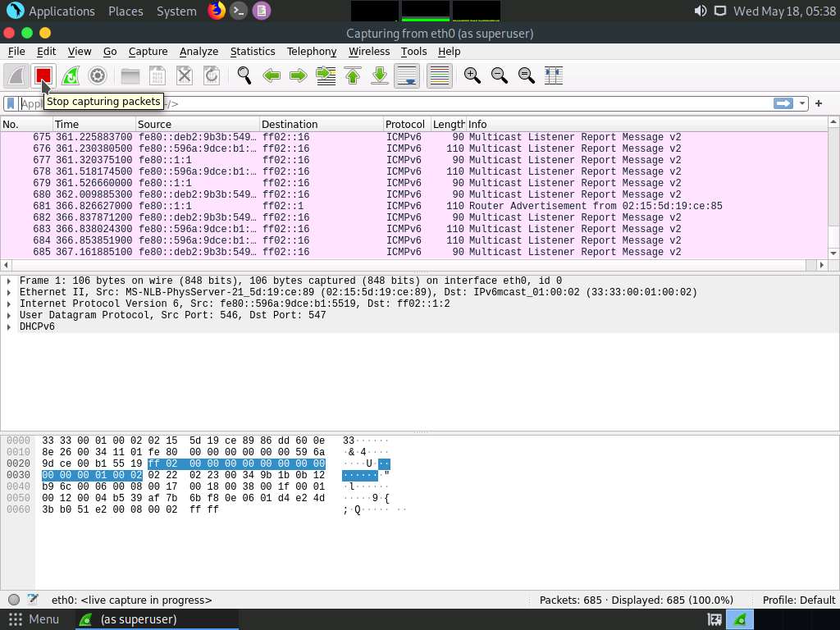Screen dimensions: 840x630
Task: Add a filter button with plus
Action: (818, 103)
